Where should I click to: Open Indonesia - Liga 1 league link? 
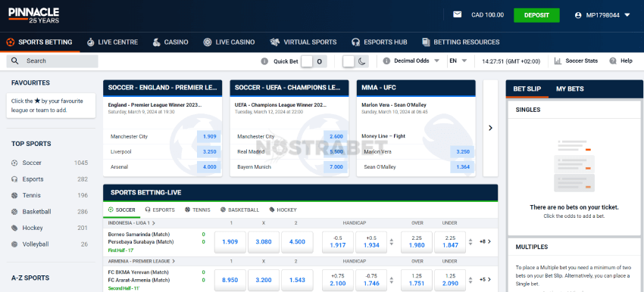pos(131,223)
